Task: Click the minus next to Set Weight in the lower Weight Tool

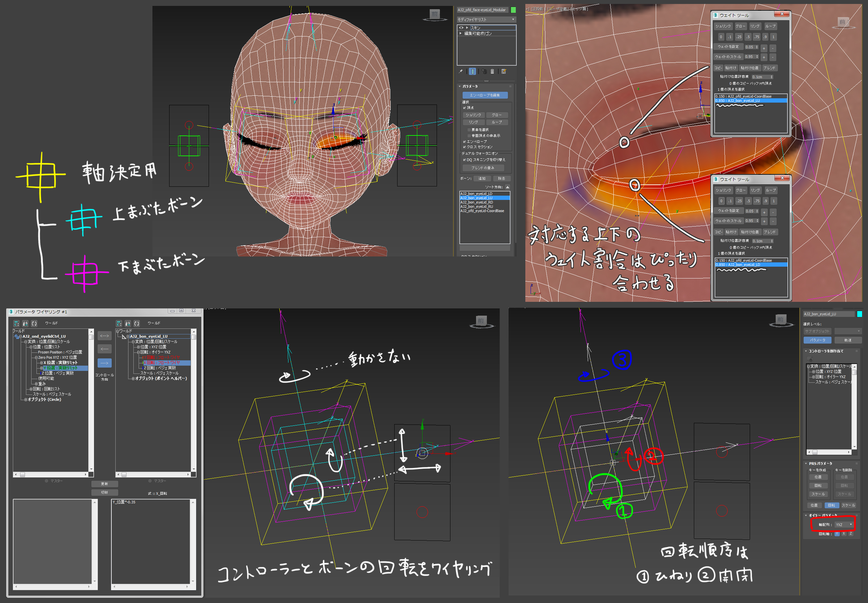Action: [773, 212]
